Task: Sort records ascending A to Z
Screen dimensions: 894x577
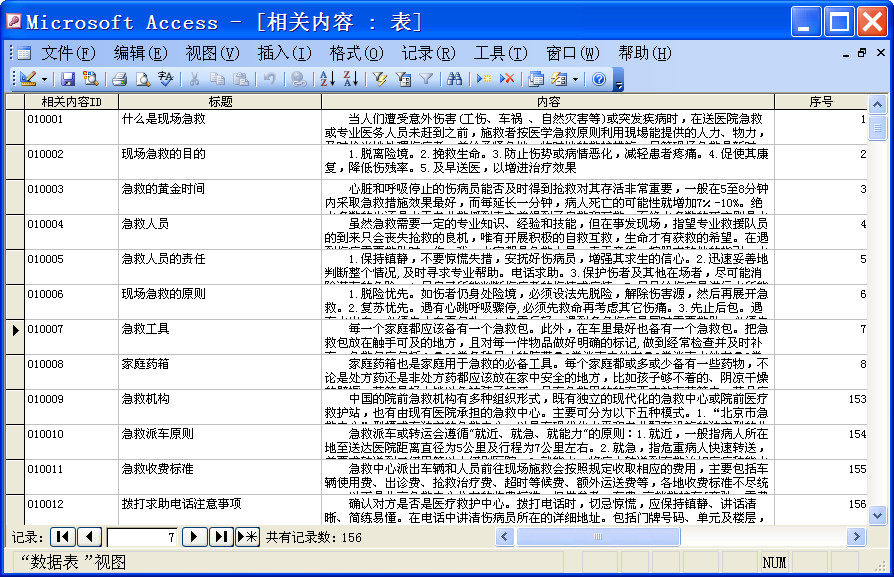Action: tap(327, 79)
